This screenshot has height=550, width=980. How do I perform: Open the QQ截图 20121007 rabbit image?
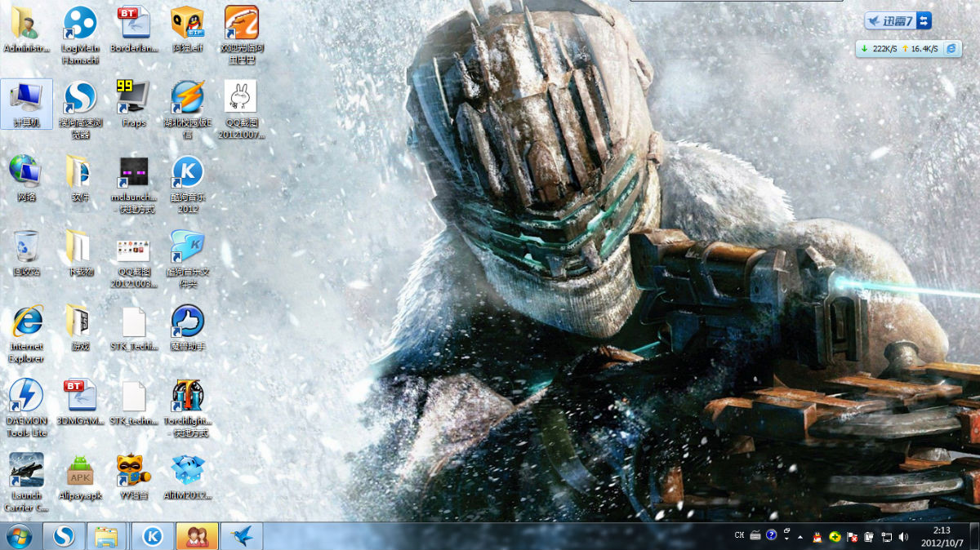pyautogui.click(x=241, y=109)
